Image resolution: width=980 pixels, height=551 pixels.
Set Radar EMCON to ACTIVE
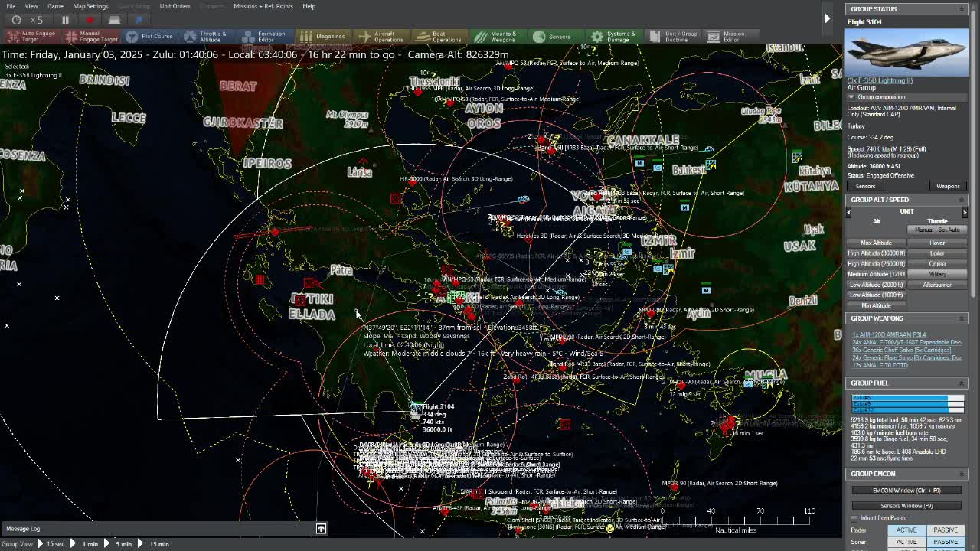[906, 530]
